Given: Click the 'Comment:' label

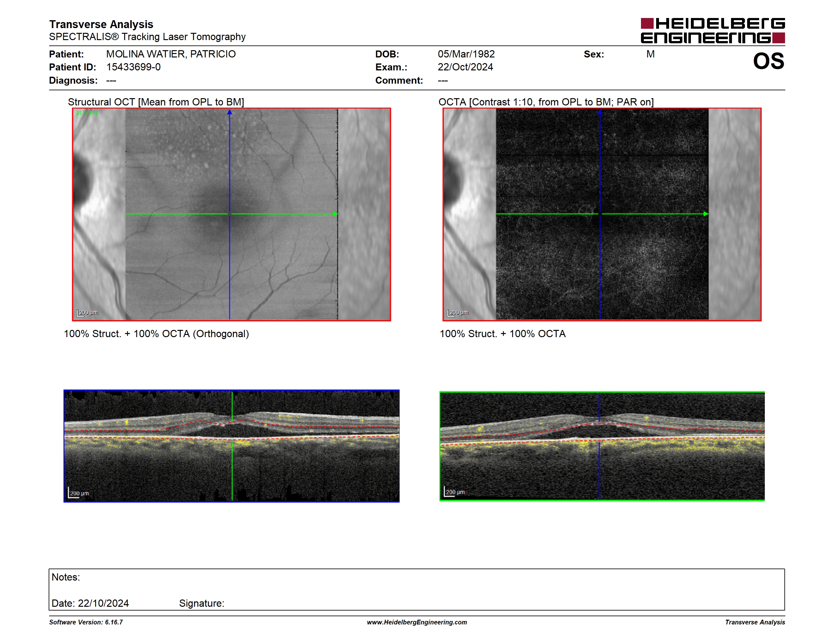Looking at the screenshot, I should click(x=399, y=80).
